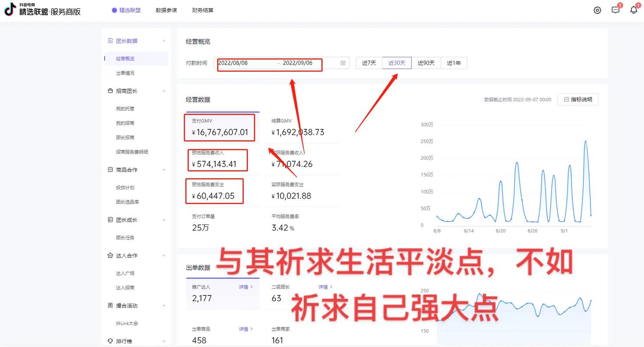Select the 平均服务费率 metric card
644x347 pixels.
(x=303, y=223)
